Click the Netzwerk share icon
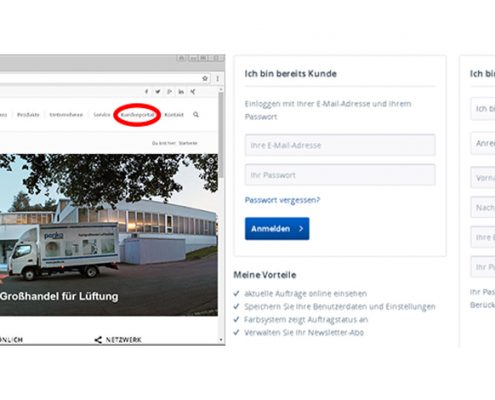The image size is (495, 400). (98, 340)
